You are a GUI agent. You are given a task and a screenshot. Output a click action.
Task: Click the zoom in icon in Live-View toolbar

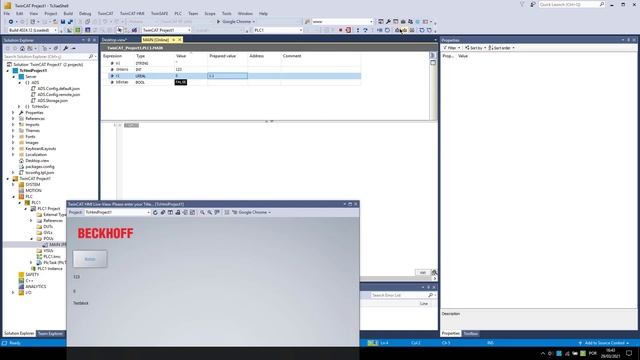click(x=202, y=212)
